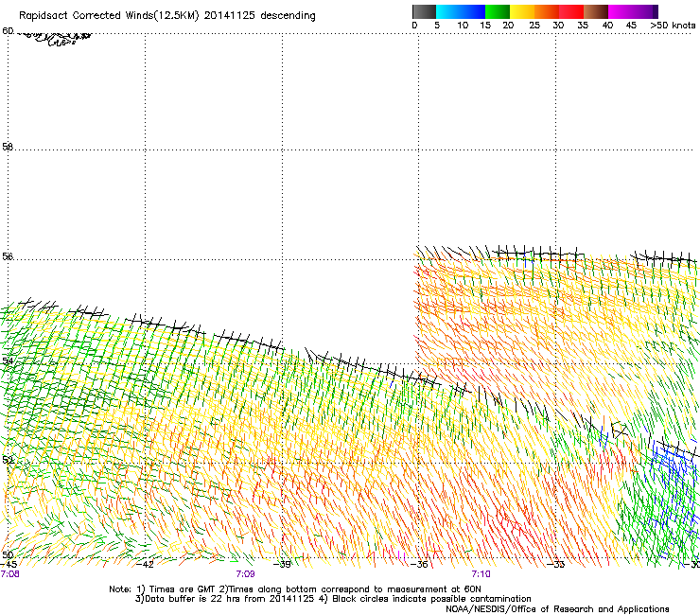Click the 'Note: 1) Times are GMT' line
Viewport: 700px width, 615px height.
click(x=294, y=589)
